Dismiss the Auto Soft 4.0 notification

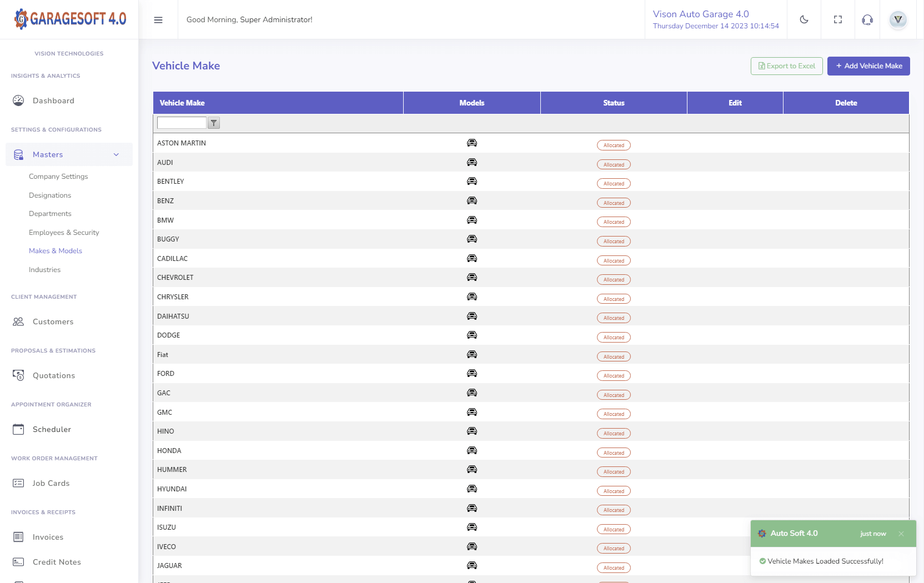901,534
